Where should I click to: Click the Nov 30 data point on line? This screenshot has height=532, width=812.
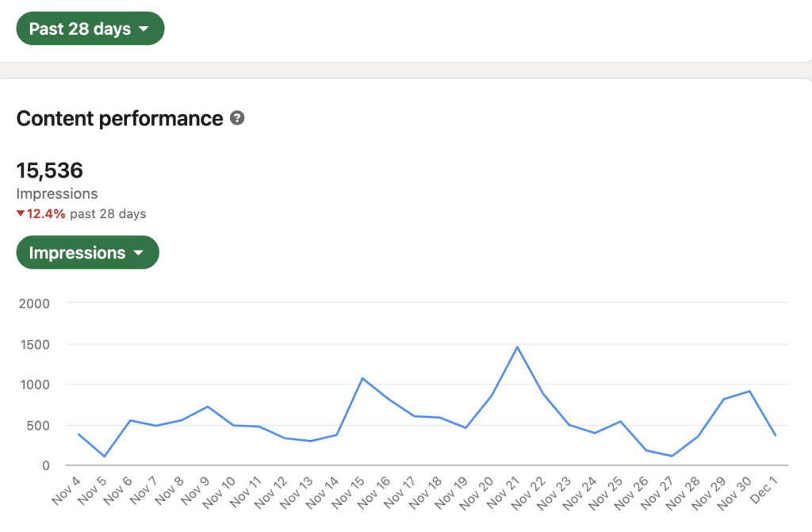tap(749, 391)
